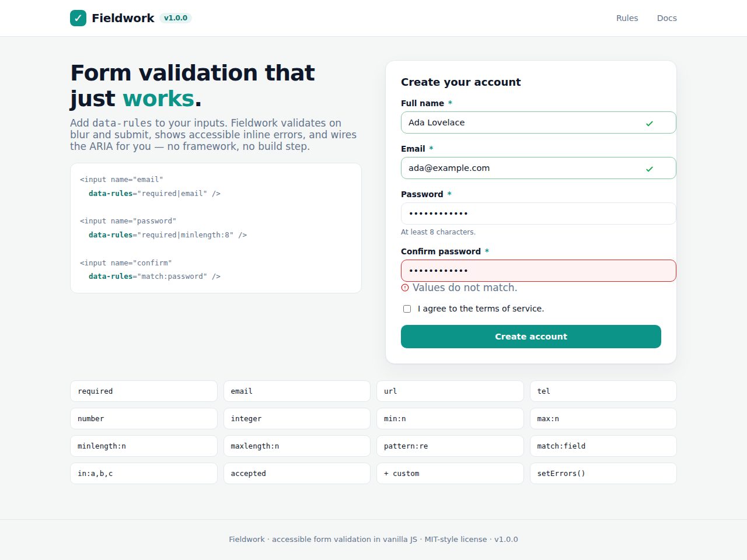
Task: Select the email rule chip
Action: click(297, 391)
